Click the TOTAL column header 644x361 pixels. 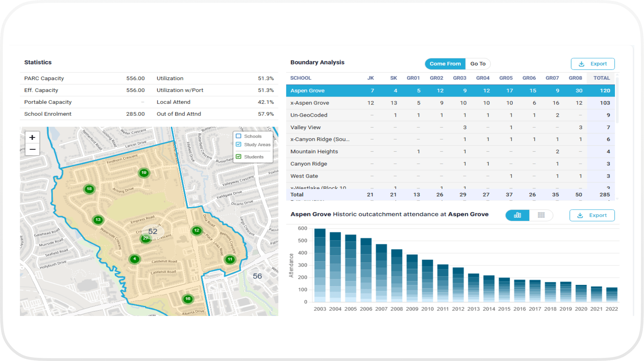[x=601, y=78]
